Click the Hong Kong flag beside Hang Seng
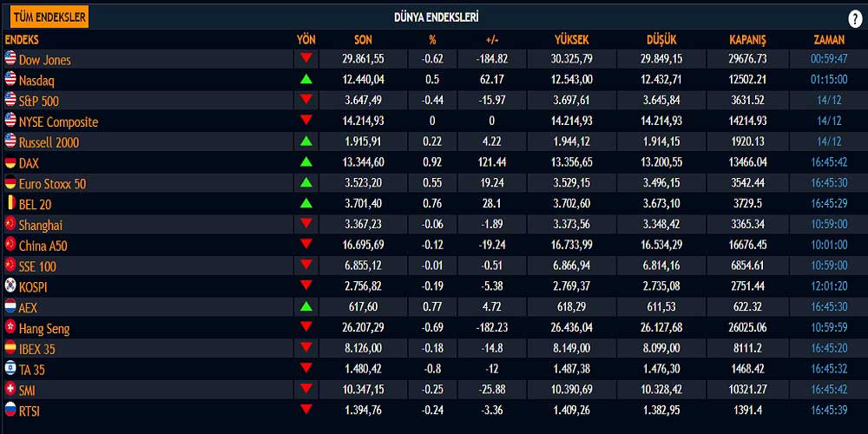This screenshot has height=434, width=868. [x=10, y=326]
